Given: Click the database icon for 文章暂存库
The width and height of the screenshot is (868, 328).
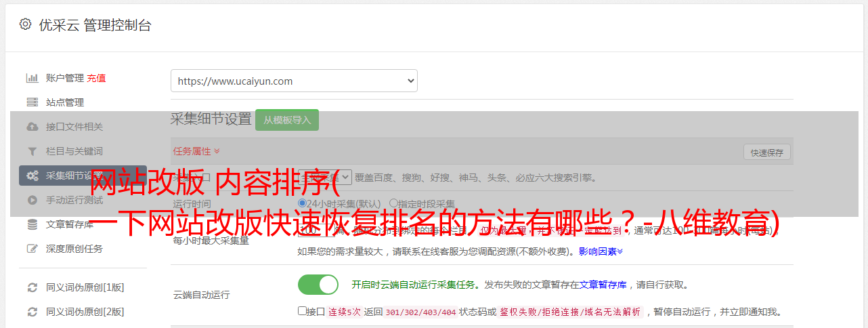Looking at the screenshot, I should click(x=32, y=224).
